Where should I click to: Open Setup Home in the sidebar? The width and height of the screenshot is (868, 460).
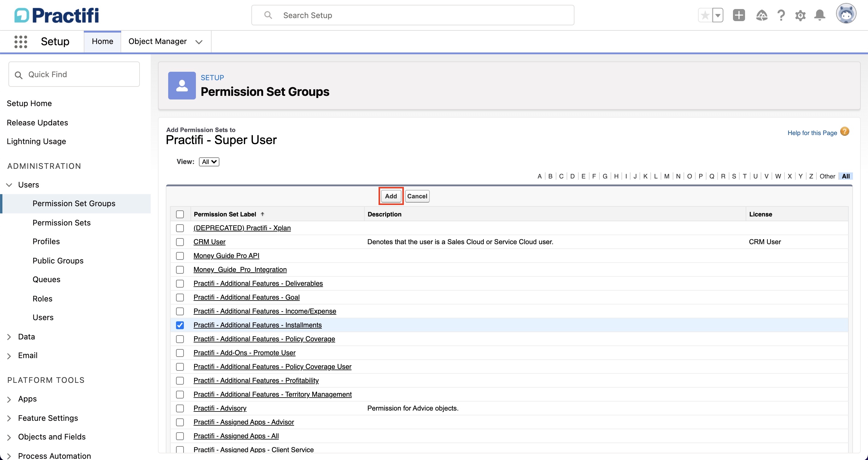29,103
